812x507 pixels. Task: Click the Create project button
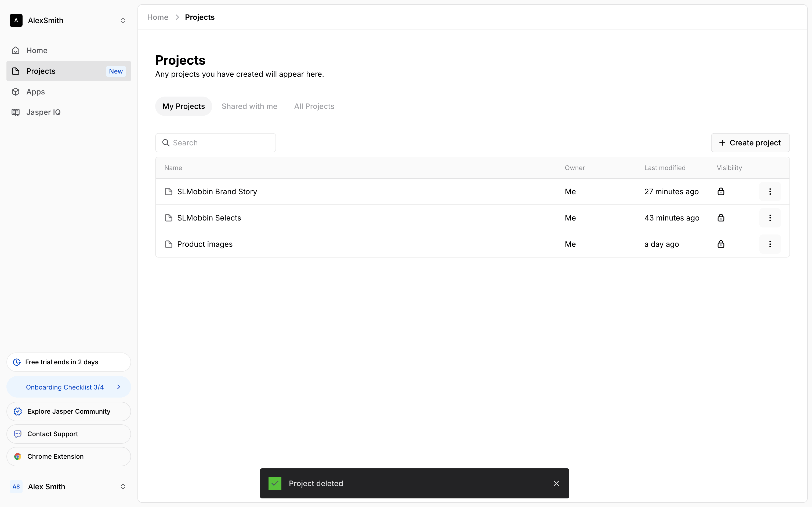[x=750, y=143]
